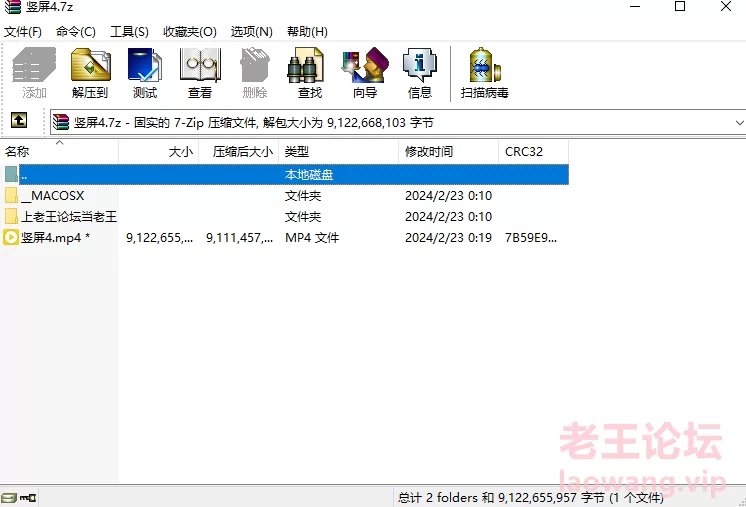Show archive Info (信息)
The height and width of the screenshot is (507, 746).
(420, 73)
